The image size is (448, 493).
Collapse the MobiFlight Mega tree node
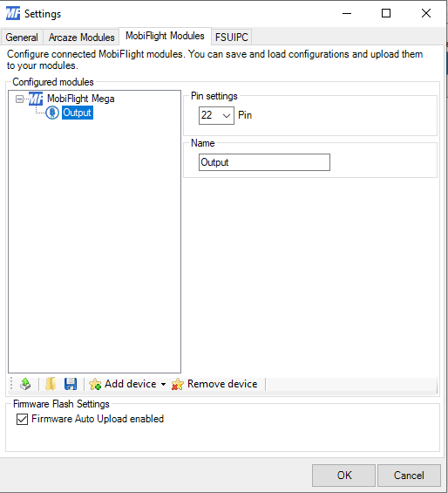pos(19,99)
